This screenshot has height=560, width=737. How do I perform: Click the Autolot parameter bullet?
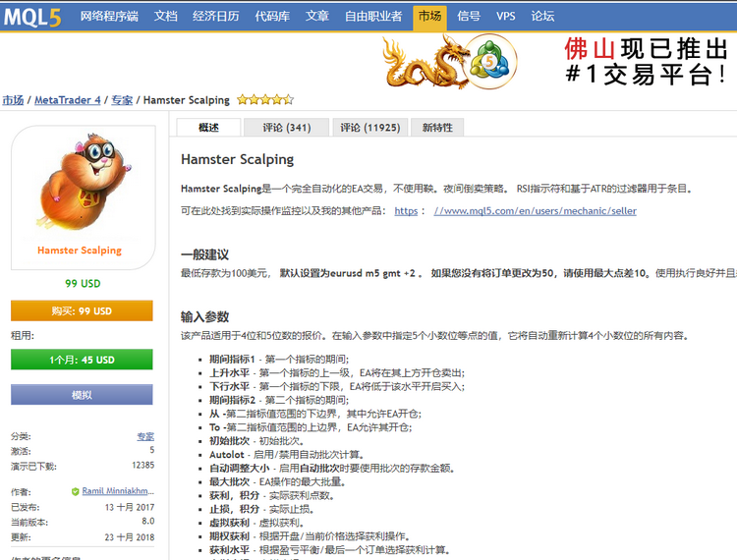click(x=287, y=455)
